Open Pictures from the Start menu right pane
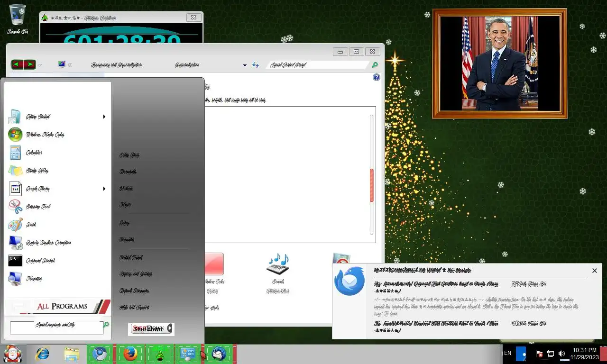Image resolution: width=607 pixels, height=364 pixels. pos(126,188)
